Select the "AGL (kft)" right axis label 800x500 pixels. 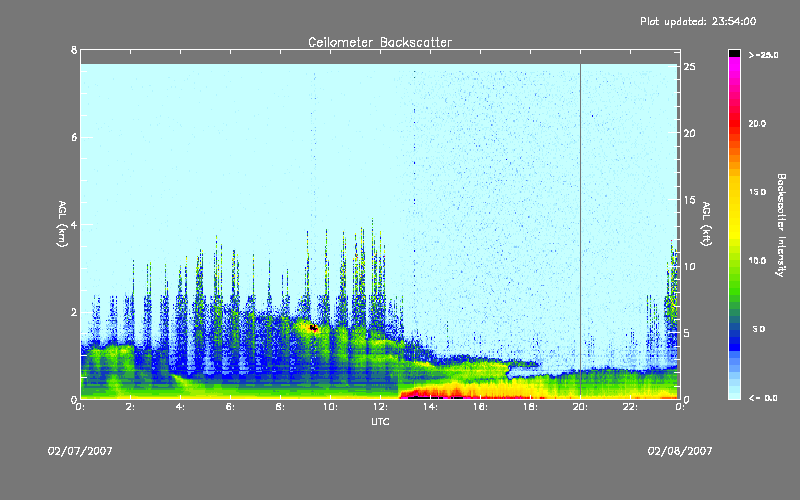click(706, 224)
